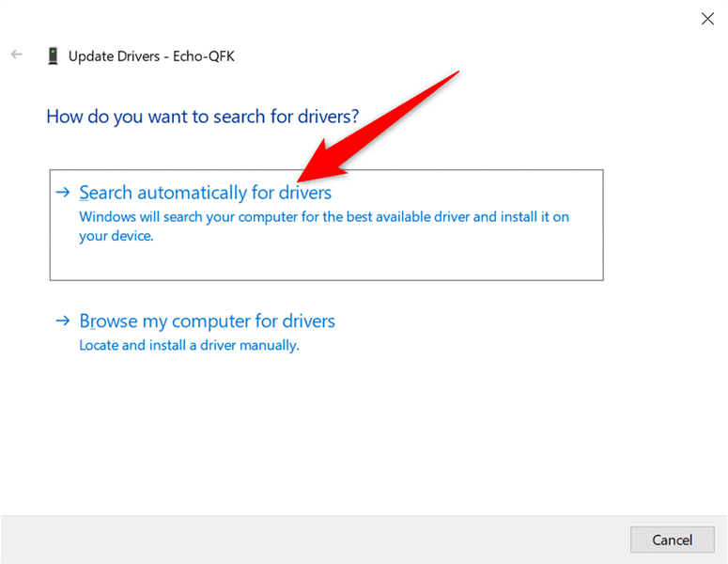Click the 'Locate and install a driver manually.' text

pos(189,346)
